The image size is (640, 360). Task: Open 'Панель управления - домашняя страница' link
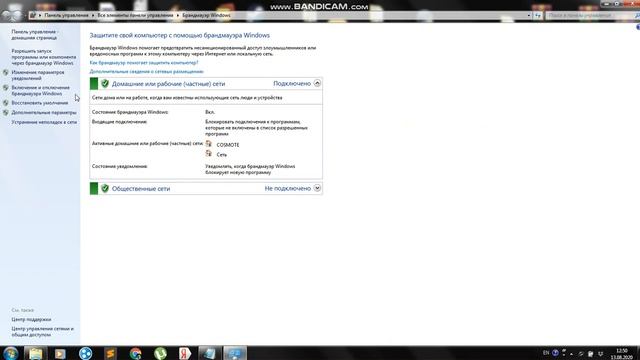pos(35,35)
